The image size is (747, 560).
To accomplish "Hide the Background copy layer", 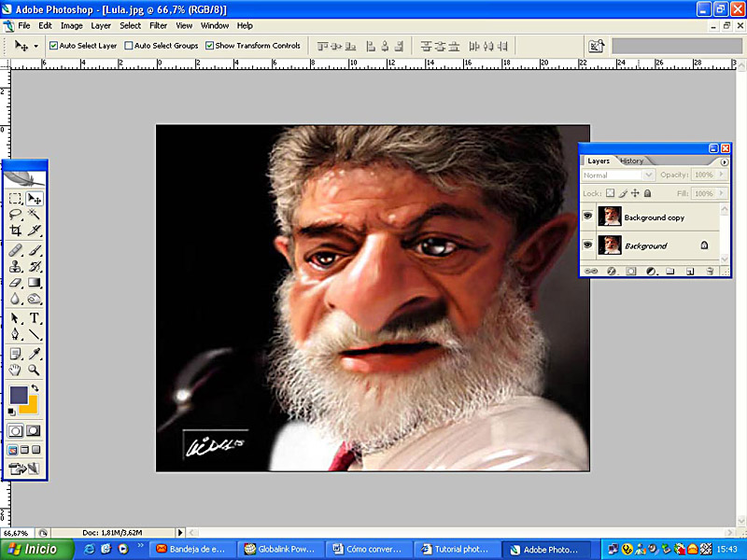I will coord(588,217).
